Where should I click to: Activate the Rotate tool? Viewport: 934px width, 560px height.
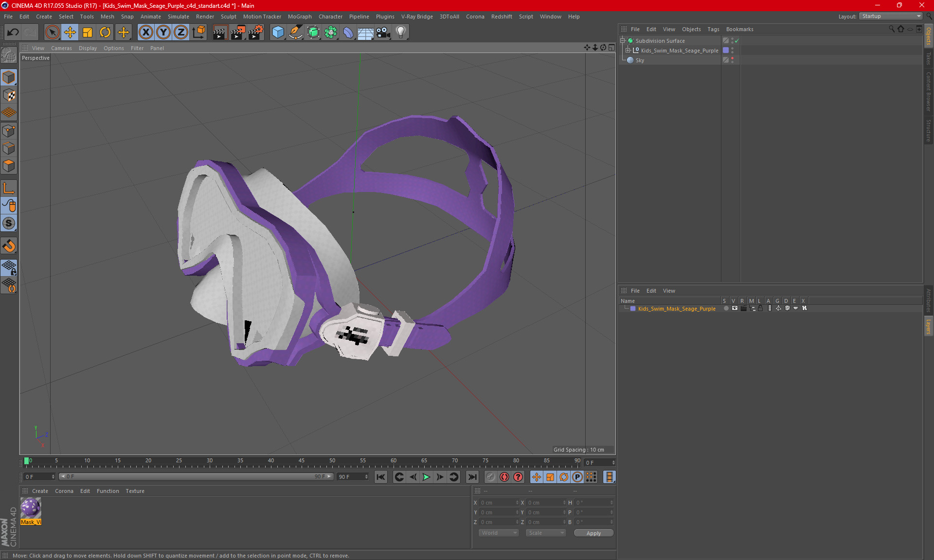(105, 32)
